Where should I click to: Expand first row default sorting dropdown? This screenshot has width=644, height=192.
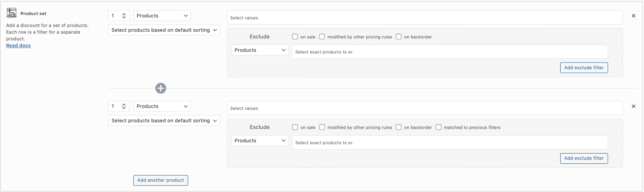pyautogui.click(x=164, y=30)
